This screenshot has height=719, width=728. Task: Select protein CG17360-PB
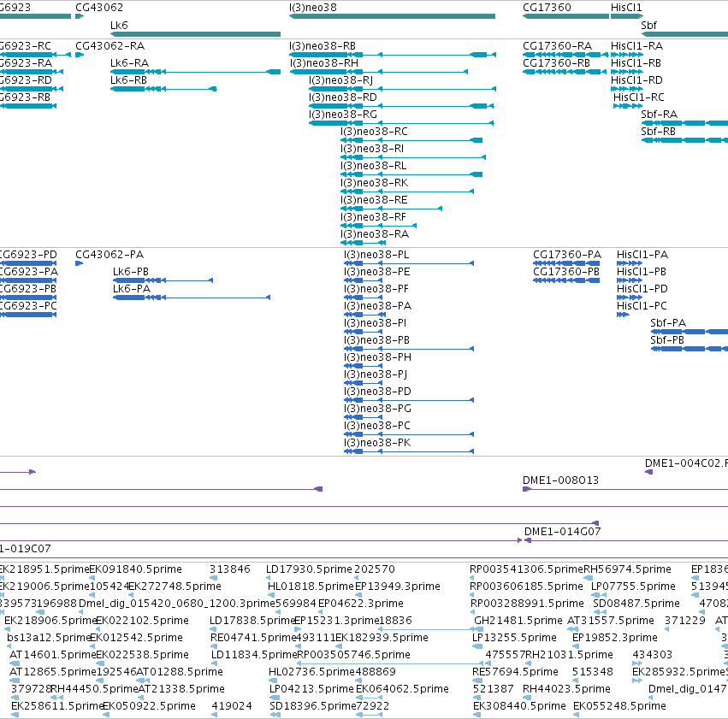coord(566,272)
